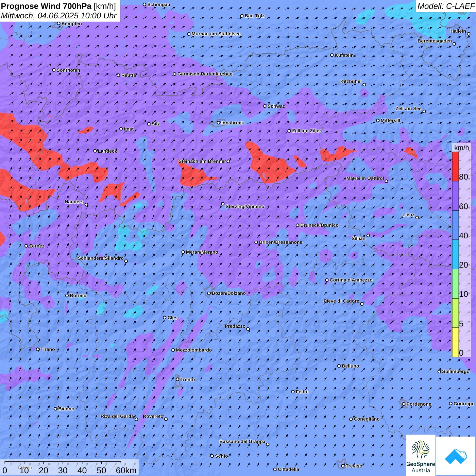476x476 pixels.
Task: Click the 'Brixen/Bressanone' label
Action: click(281, 242)
